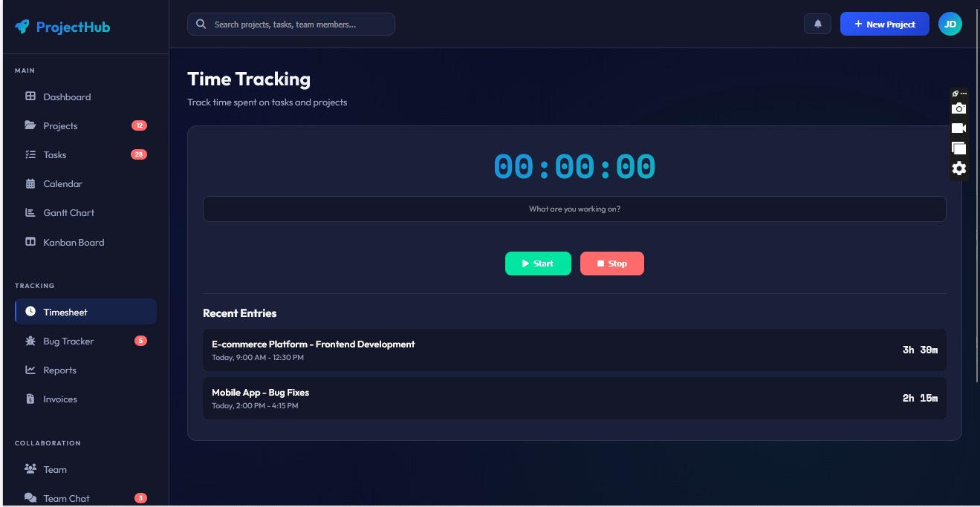980x507 pixels.
Task: Open Dashboard from the sidebar
Action: pos(67,97)
